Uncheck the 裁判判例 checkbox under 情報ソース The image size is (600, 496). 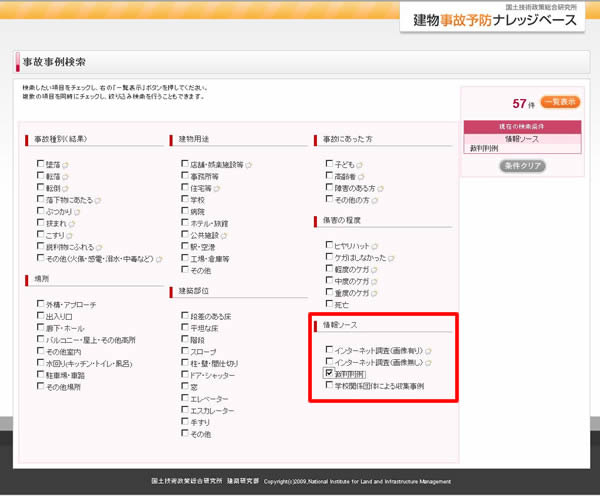click(x=329, y=373)
